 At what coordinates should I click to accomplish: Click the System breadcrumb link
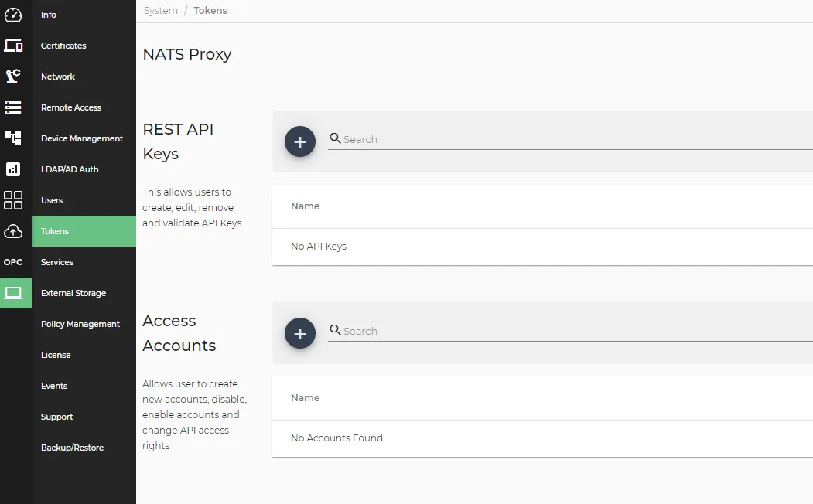point(161,10)
